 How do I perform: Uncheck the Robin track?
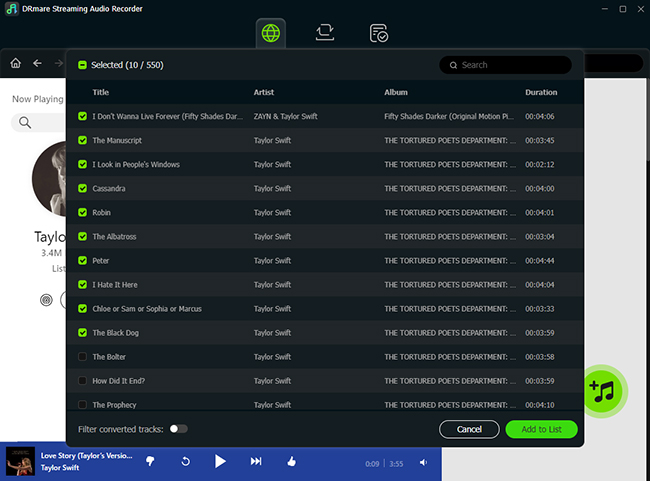tap(82, 212)
